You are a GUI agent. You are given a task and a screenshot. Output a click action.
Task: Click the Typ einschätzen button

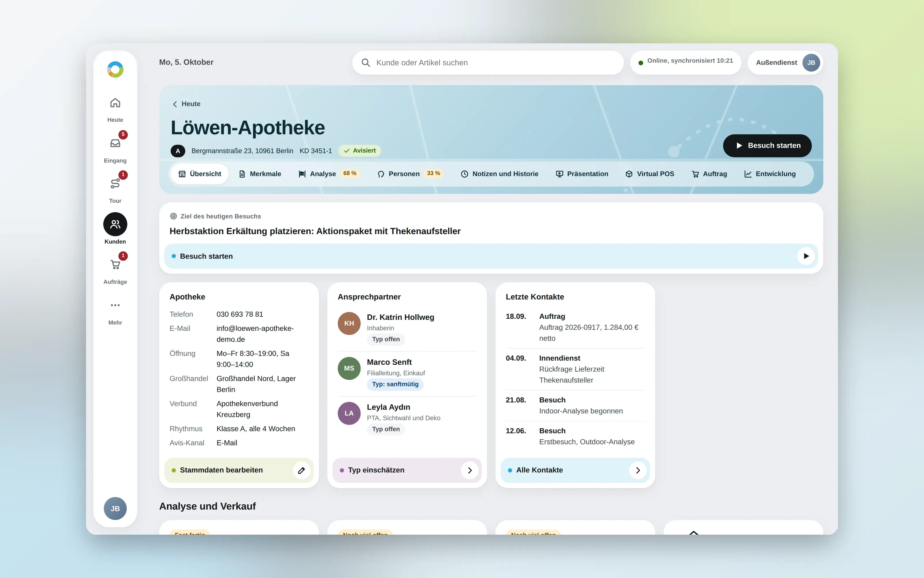click(407, 470)
